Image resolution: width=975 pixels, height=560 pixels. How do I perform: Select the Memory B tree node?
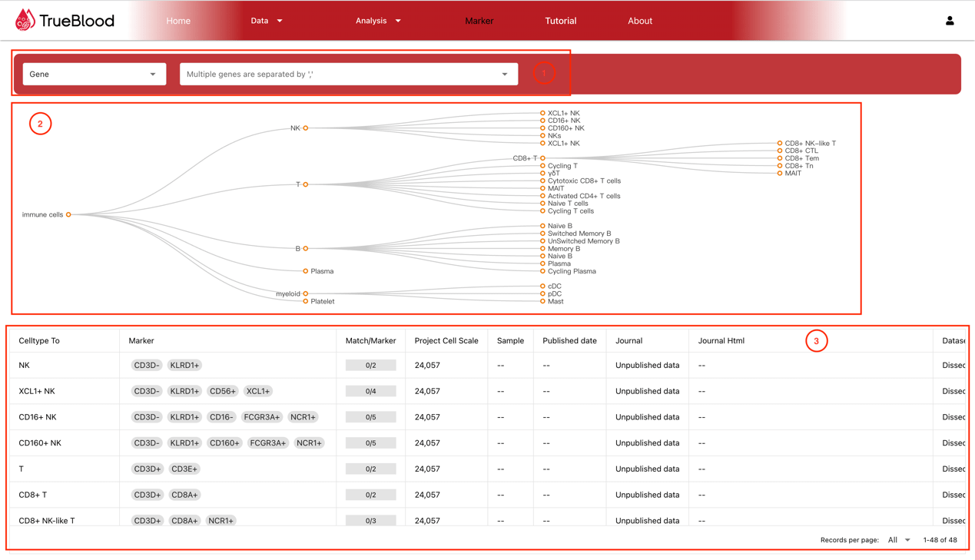[564, 249]
